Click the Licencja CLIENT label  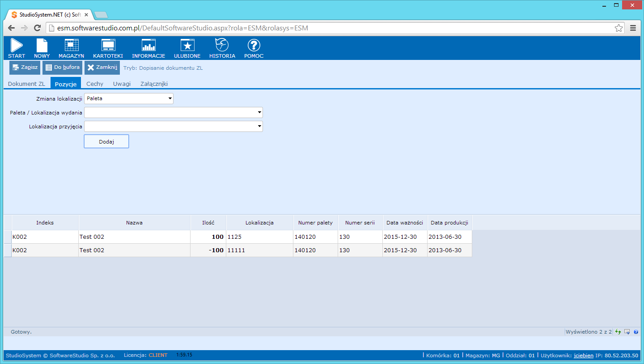[x=145, y=356]
